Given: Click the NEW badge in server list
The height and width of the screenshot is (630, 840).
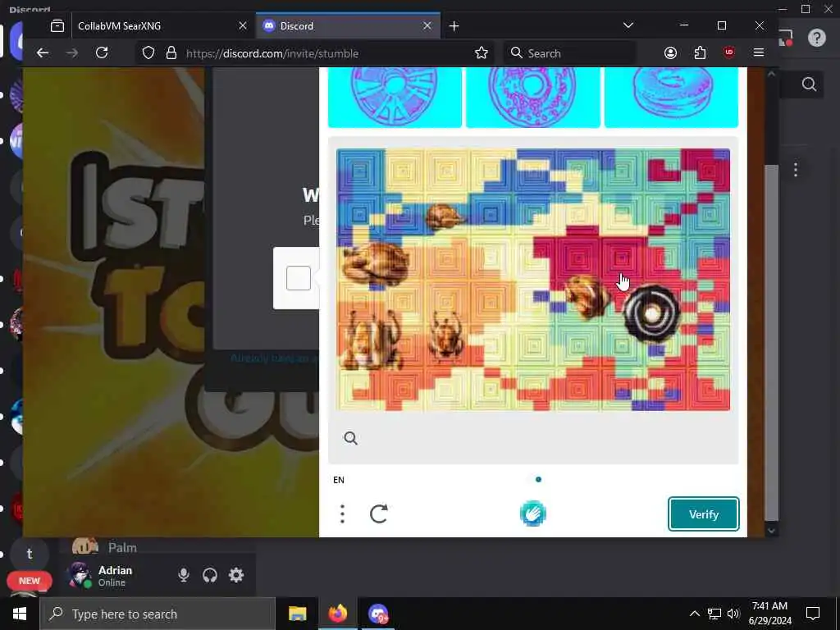Looking at the screenshot, I should 30,581.
